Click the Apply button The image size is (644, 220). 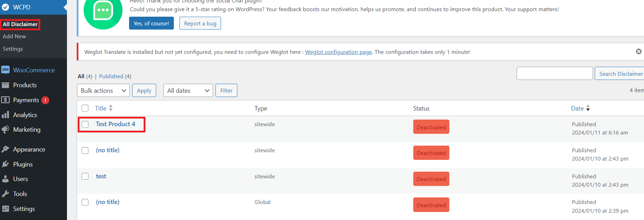(x=144, y=90)
